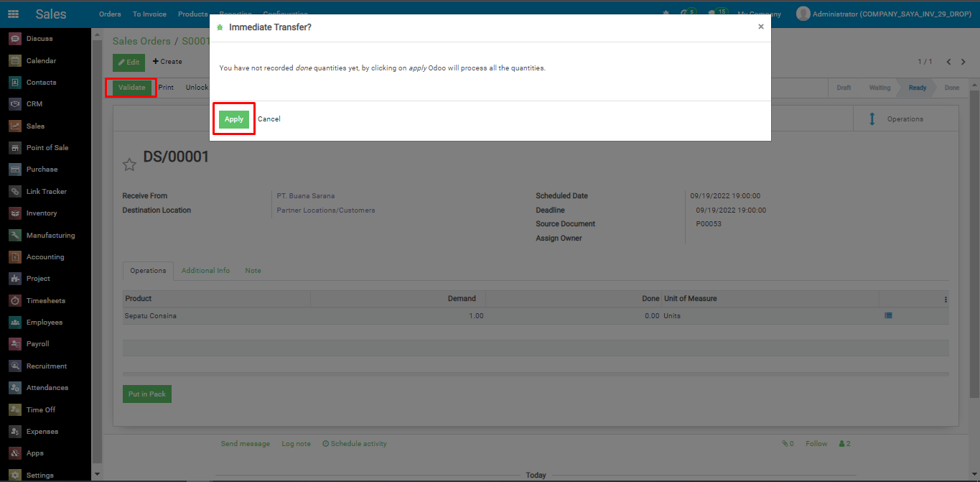Open the Inventory app
This screenshot has height=482, width=980.
click(x=41, y=213)
